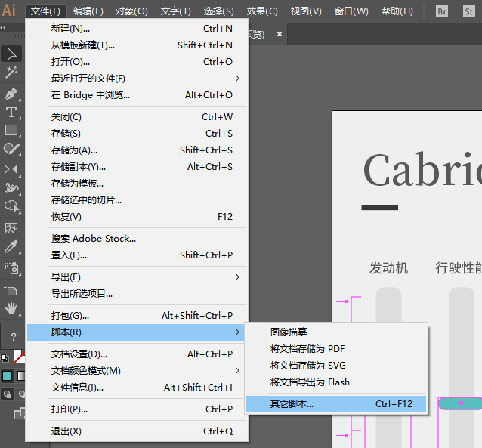482x448 pixels.
Task: Select the Mesh tool
Action: [x=11, y=228]
